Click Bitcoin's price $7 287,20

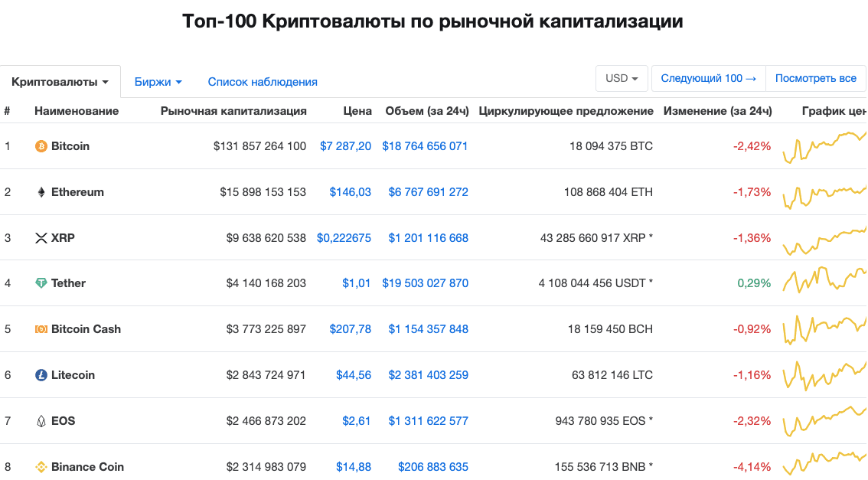point(346,145)
